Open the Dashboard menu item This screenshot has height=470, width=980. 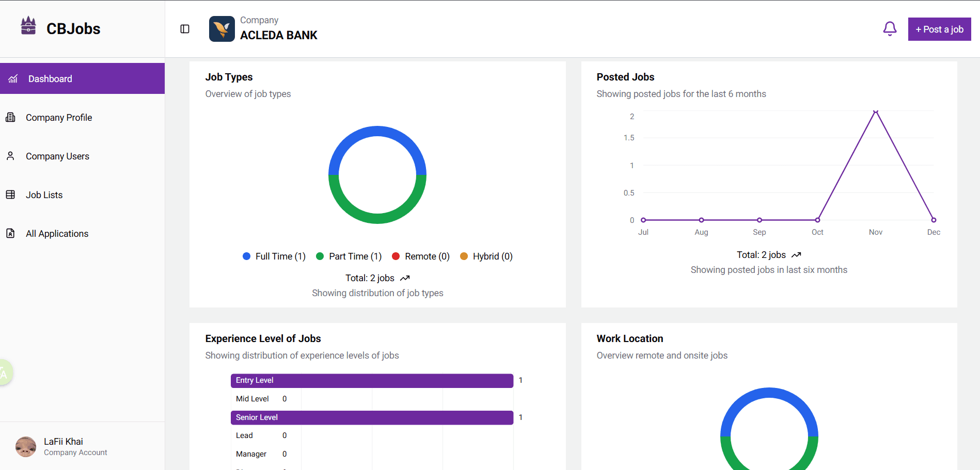click(50, 78)
